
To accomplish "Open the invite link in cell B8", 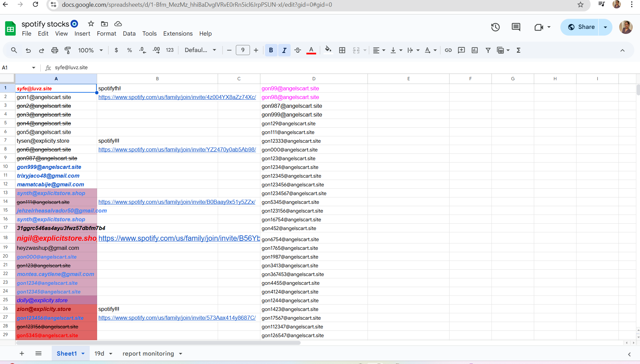I will point(177,150).
